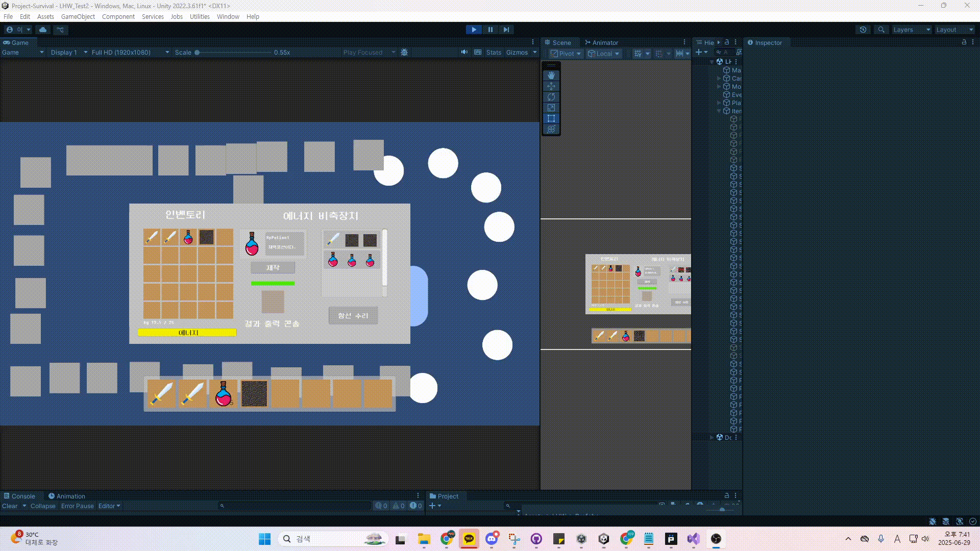Open KakaoTalk from the Windows taskbar
The width and height of the screenshot is (980, 551).
[x=469, y=539]
